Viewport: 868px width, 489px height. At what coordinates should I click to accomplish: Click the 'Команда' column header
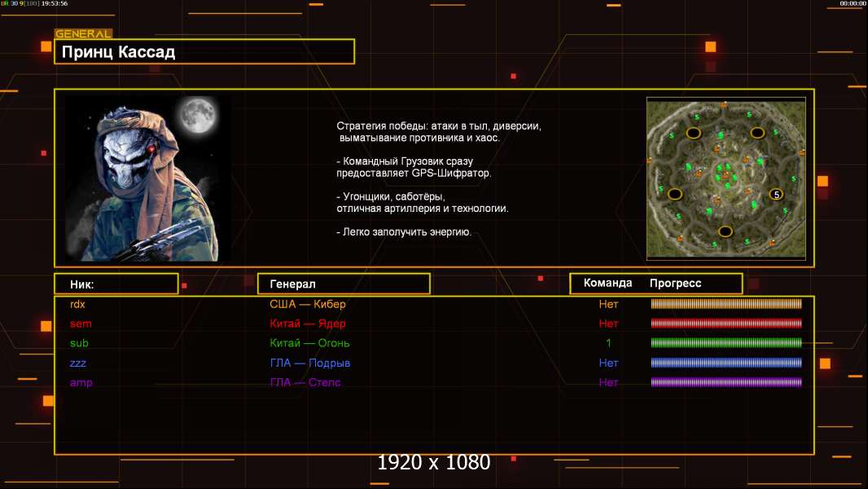(x=607, y=283)
